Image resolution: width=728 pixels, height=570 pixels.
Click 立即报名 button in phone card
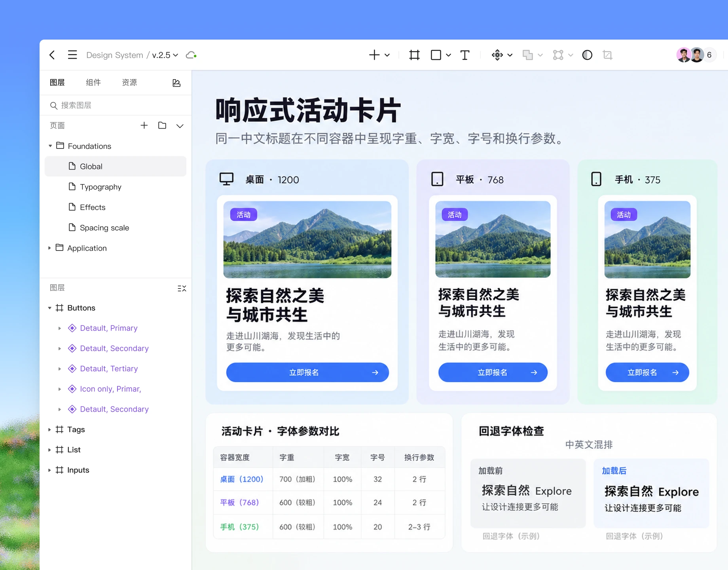tap(647, 372)
